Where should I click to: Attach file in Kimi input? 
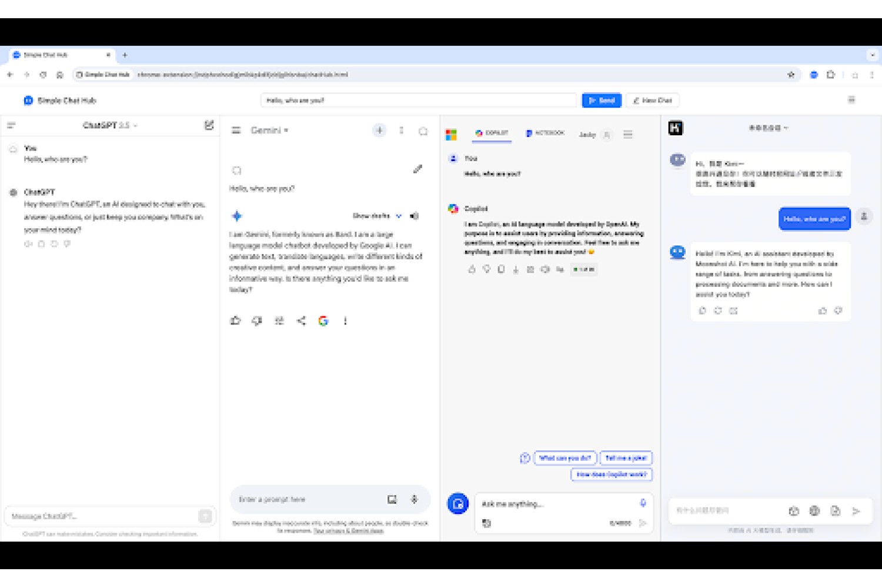tap(836, 511)
